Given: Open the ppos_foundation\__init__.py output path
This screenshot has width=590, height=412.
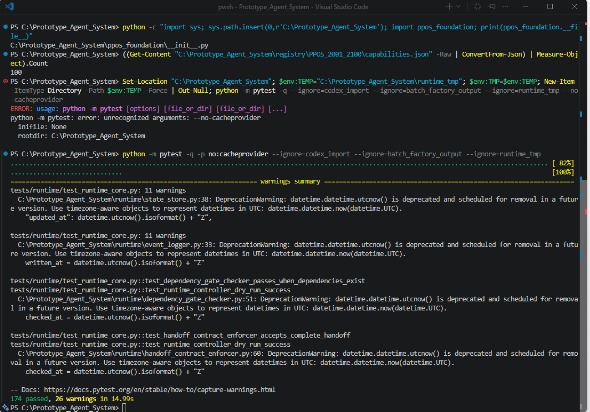Looking at the screenshot, I should pos(109,45).
